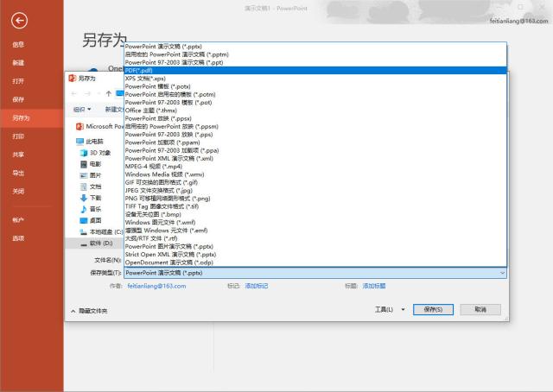
Task: Select 桌面 folder in tree
Action: click(91, 220)
